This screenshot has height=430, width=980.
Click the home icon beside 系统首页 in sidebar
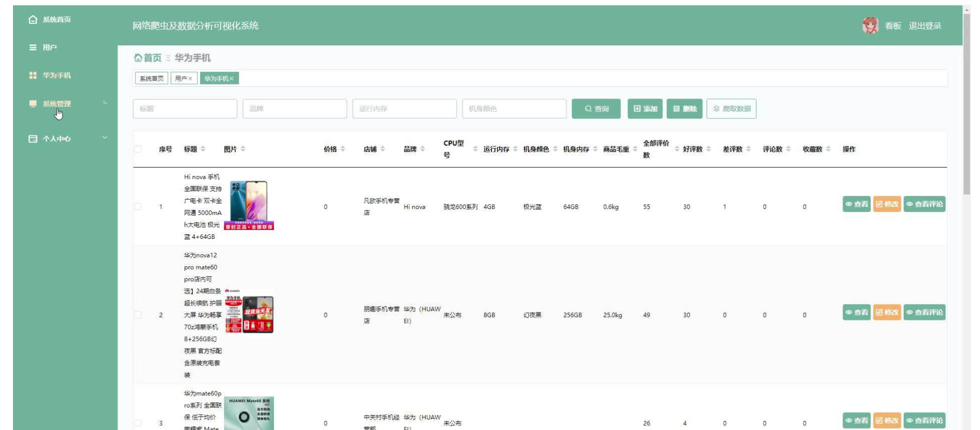coord(33,19)
